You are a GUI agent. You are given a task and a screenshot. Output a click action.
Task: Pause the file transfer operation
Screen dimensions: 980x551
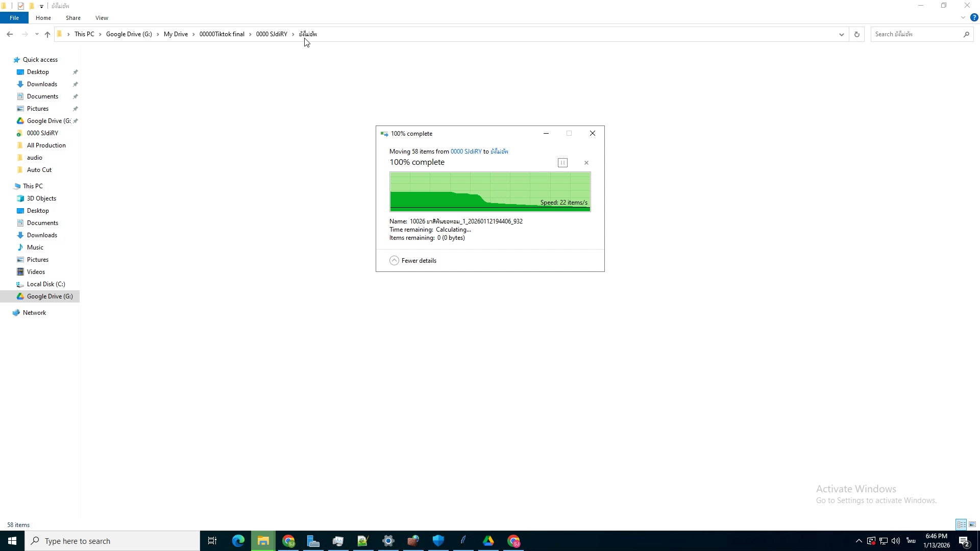coord(562,162)
